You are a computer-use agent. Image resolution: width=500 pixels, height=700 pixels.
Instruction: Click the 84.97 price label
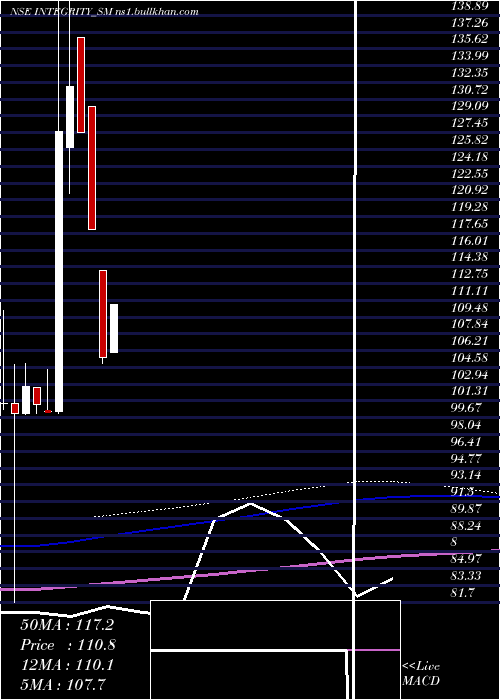tap(467, 559)
